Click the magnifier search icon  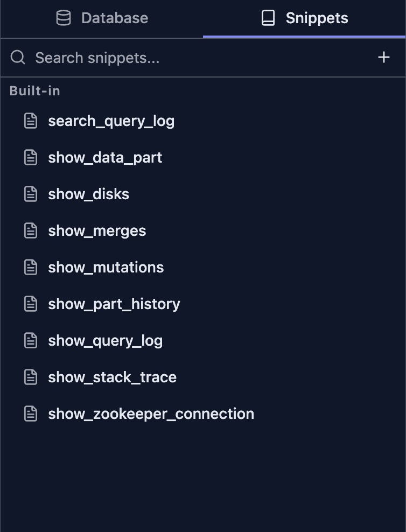click(18, 57)
